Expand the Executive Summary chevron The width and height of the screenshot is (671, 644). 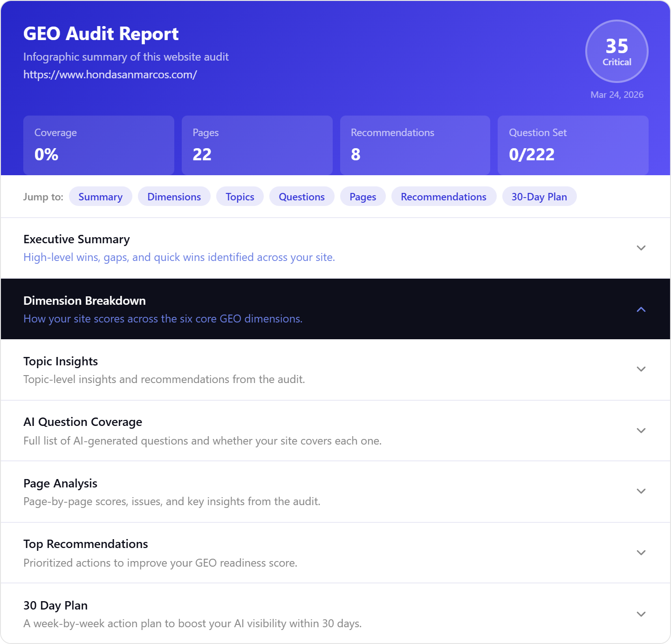[641, 248]
